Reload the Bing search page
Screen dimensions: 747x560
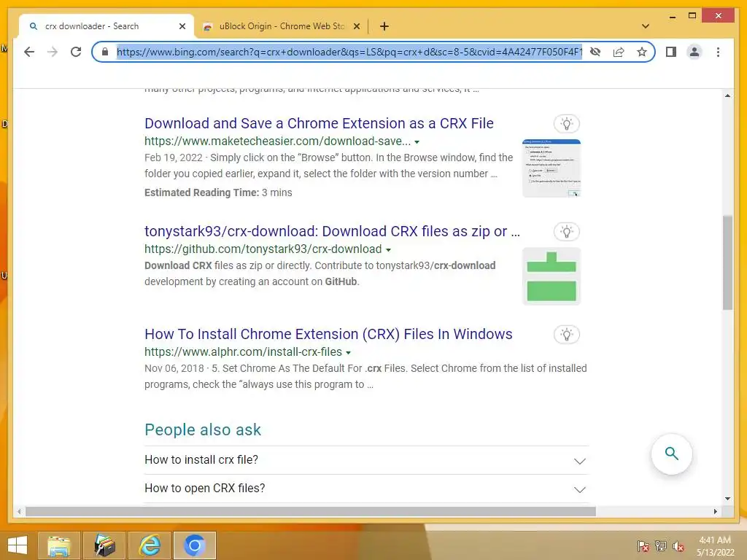click(x=76, y=52)
